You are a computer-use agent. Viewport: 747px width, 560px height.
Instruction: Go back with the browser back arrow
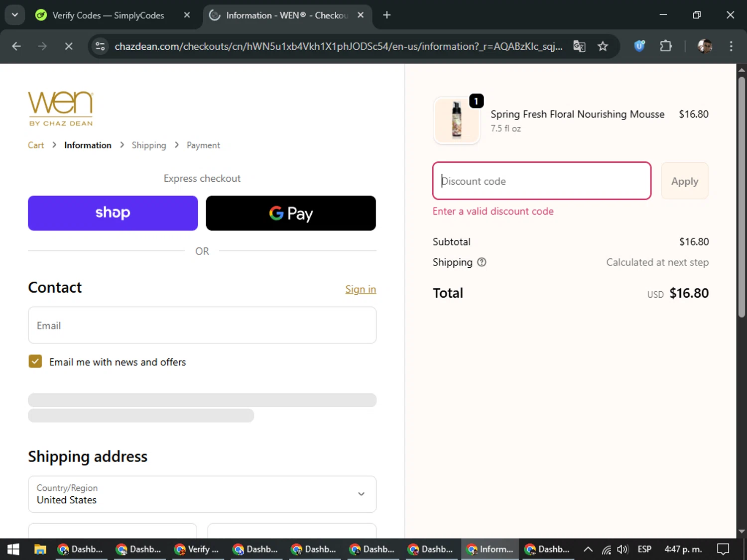pos(16,46)
